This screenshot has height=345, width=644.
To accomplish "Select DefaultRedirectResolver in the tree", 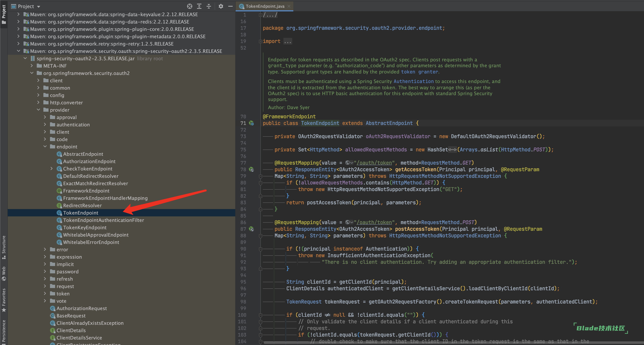I will (x=91, y=176).
